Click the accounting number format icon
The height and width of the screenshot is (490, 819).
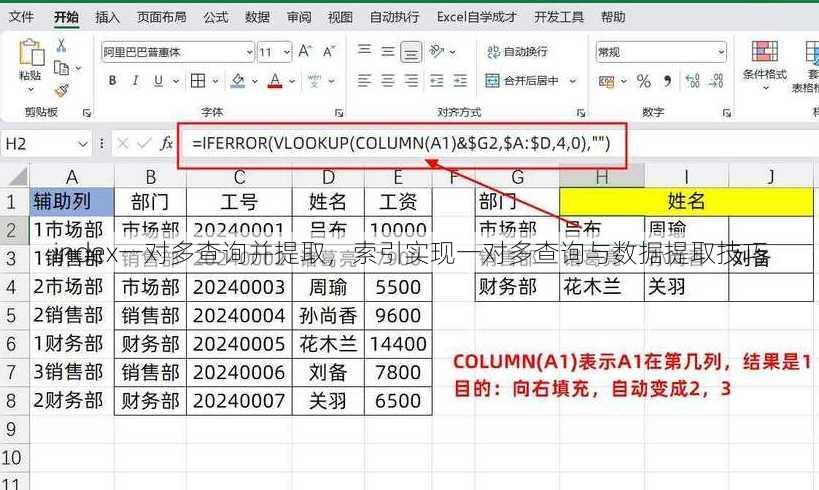point(606,81)
